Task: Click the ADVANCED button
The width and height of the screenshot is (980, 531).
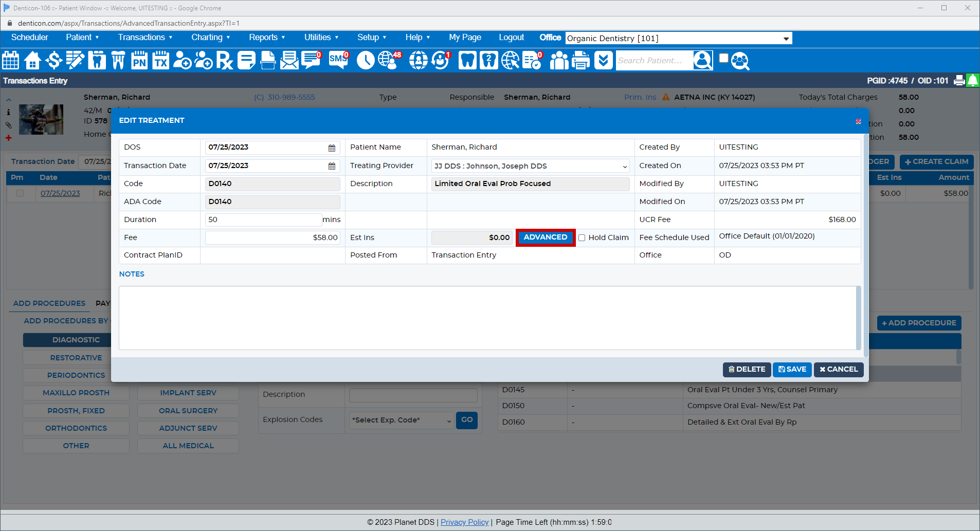Action: pos(545,237)
